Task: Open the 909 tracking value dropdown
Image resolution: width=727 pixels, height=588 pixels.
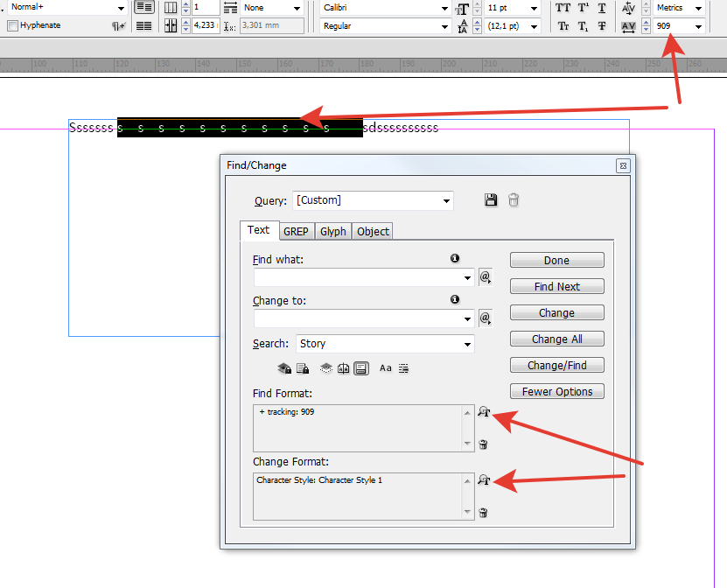Action: 698,27
